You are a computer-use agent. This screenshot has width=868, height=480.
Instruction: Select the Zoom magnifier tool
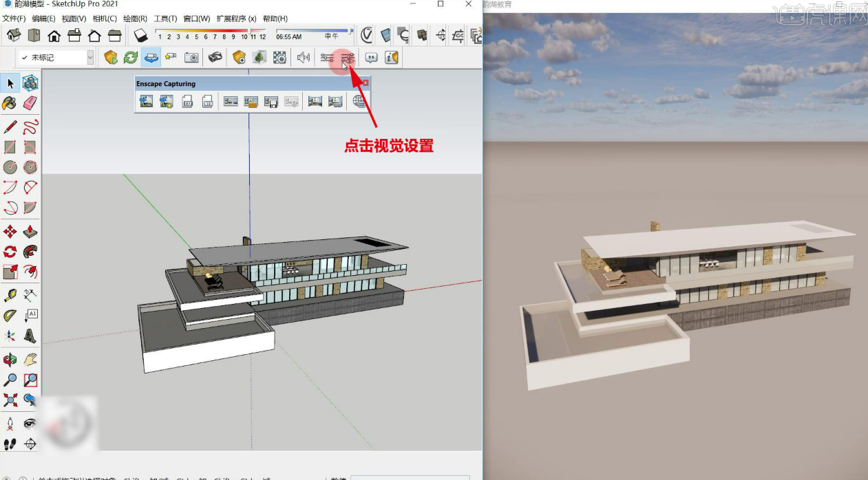(10, 380)
